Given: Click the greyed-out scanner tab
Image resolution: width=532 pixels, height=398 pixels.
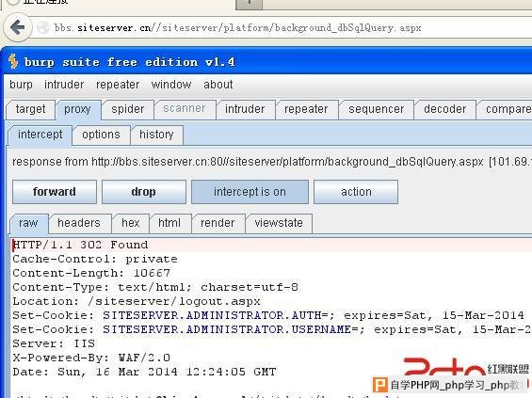Looking at the screenshot, I should pyautogui.click(x=185, y=109).
